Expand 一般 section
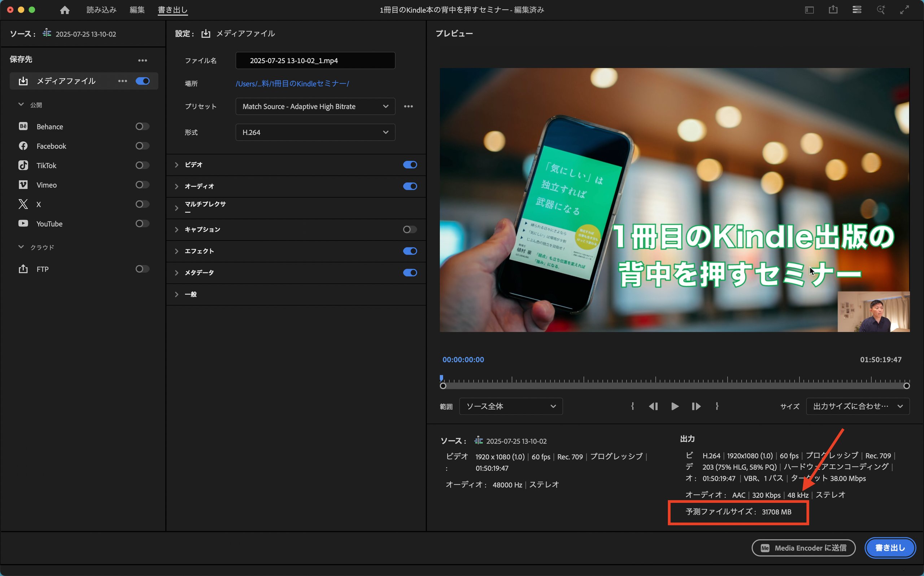Viewport: 924px width, 576px height. pyautogui.click(x=176, y=294)
